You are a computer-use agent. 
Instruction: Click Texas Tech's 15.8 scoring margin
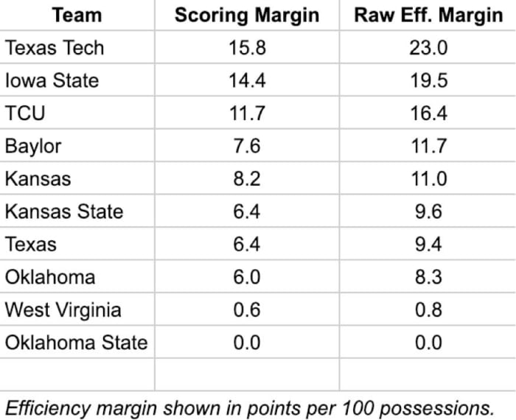tap(246, 48)
